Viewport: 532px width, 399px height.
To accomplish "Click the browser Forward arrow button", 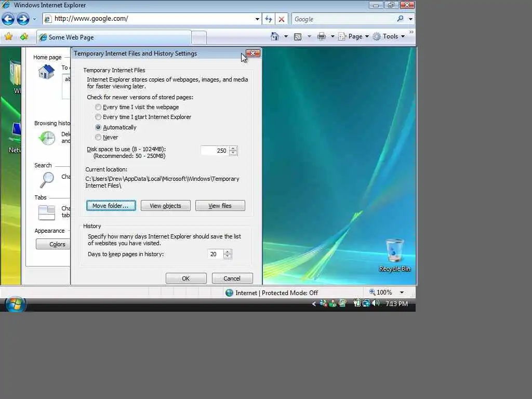I will point(23,19).
